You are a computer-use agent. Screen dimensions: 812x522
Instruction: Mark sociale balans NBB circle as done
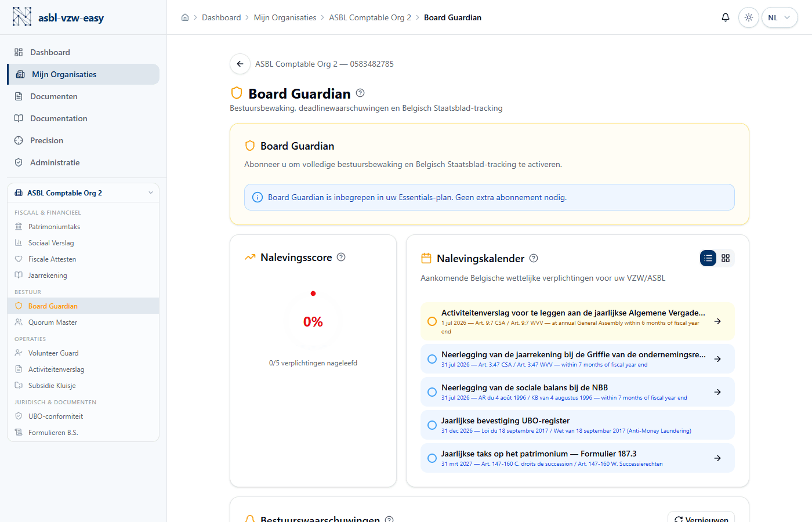point(432,392)
